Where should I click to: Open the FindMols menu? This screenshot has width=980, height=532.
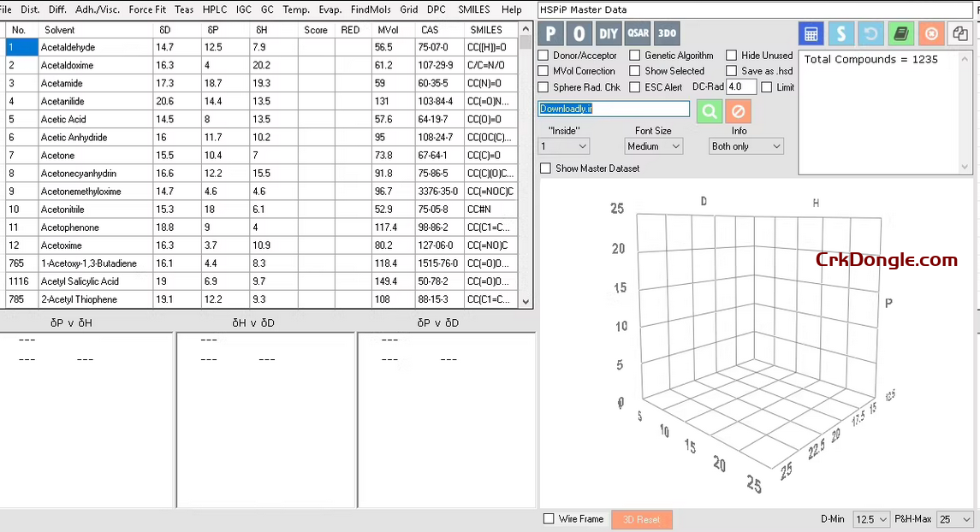pyautogui.click(x=371, y=9)
